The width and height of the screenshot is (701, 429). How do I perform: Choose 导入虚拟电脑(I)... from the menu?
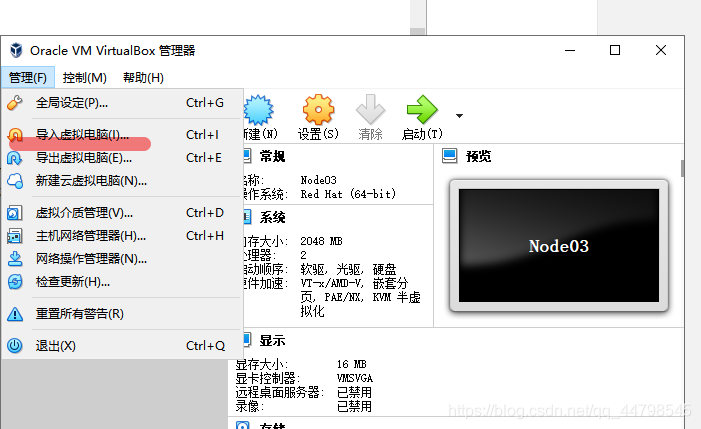[x=122, y=135]
